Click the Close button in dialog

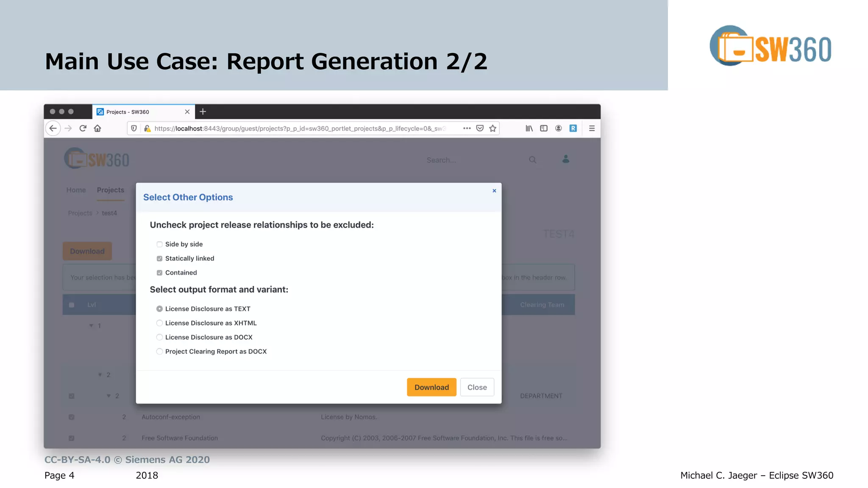click(x=477, y=387)
